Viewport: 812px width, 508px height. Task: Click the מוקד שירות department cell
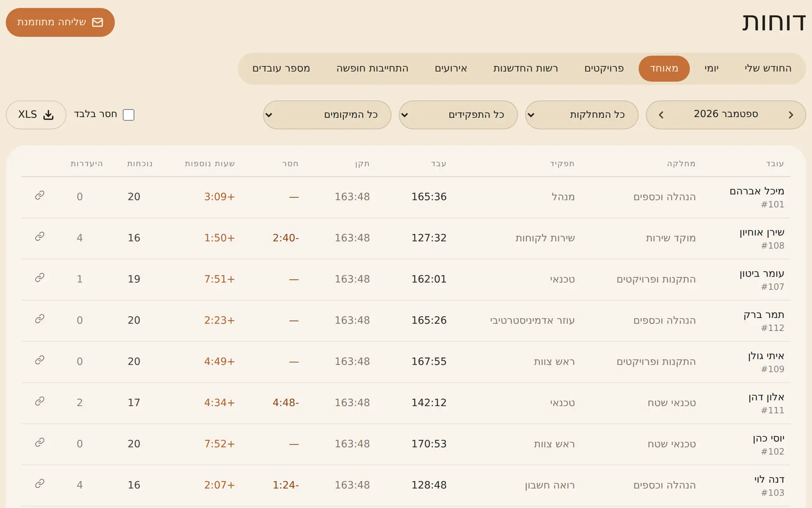671,238
